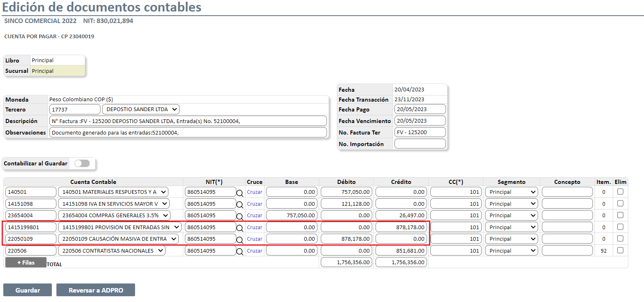This screenshot has height=302, width=644.
Task: Toggle Contabilizar al Guardar switch
Action: tap(82, 163)
